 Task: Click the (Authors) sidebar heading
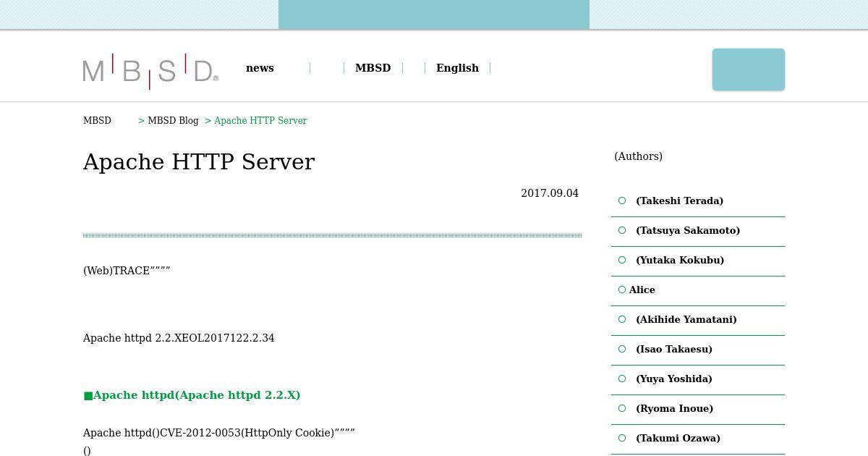[x=638, y=156]
